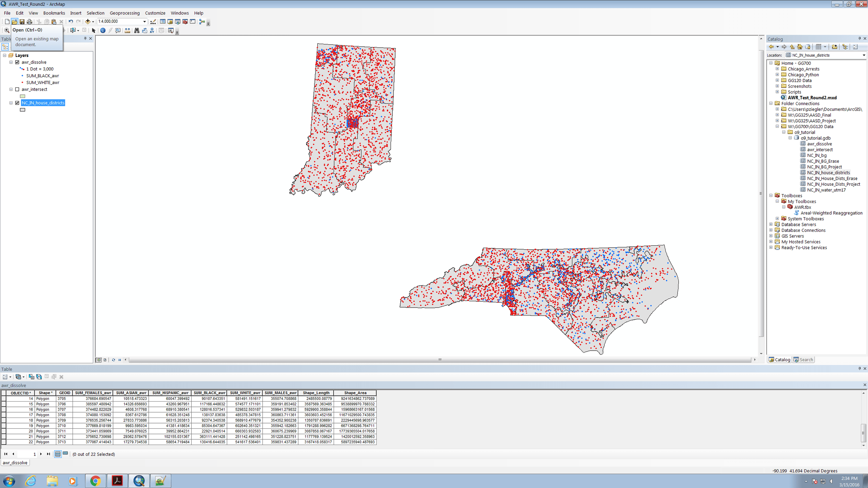The image size is (868, 488).
Task: Save the map document via floppy icon
Action: (x=22, y=22)
